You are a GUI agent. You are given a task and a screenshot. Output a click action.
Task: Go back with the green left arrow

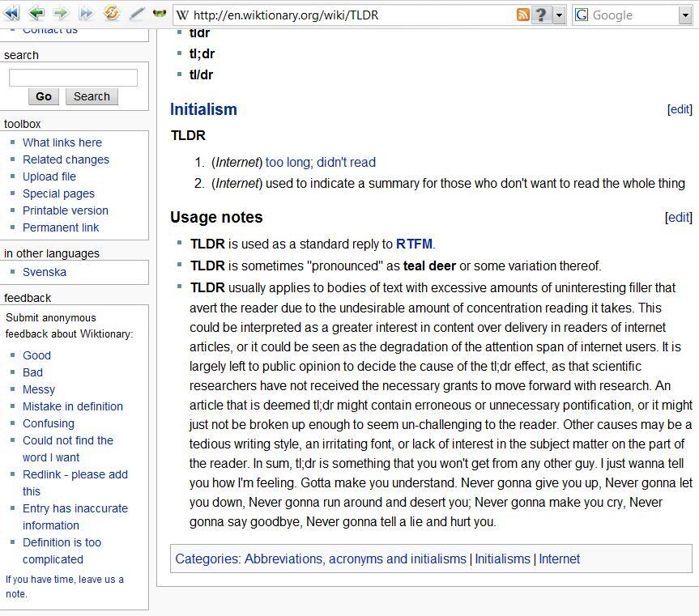[x=36, y=14]
